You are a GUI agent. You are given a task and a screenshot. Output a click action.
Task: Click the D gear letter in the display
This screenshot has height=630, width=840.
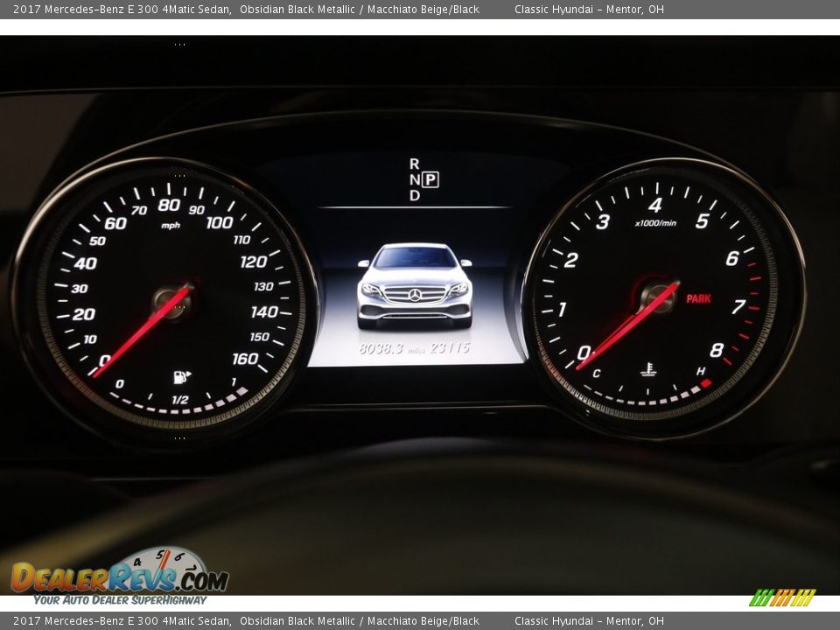[x=414, y=196]
